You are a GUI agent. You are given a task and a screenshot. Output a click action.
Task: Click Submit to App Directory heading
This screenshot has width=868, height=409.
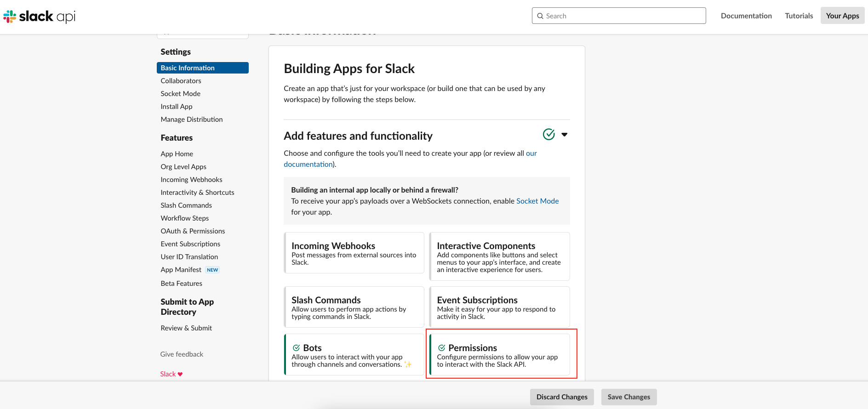[187, 307]
